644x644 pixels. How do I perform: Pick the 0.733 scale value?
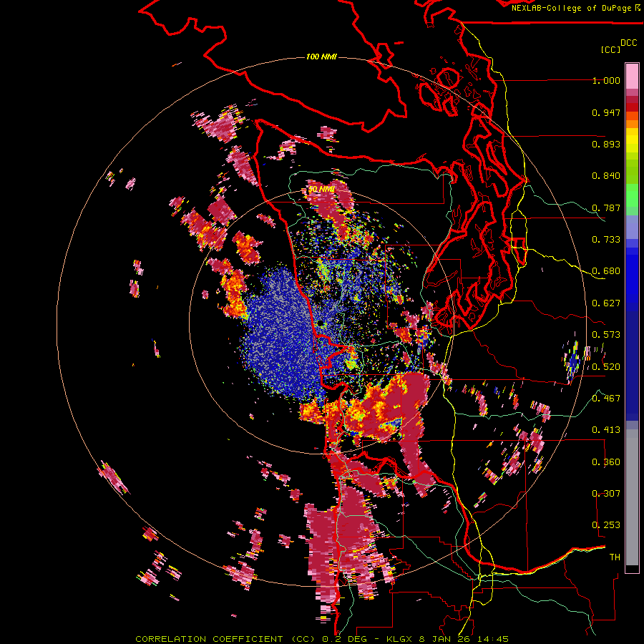pyautogui.click(x=606, y=240)
